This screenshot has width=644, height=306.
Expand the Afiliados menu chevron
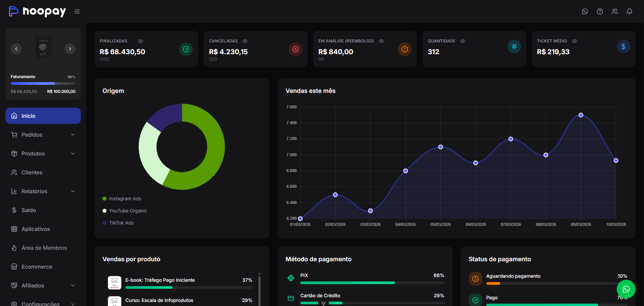pos(73,285)
